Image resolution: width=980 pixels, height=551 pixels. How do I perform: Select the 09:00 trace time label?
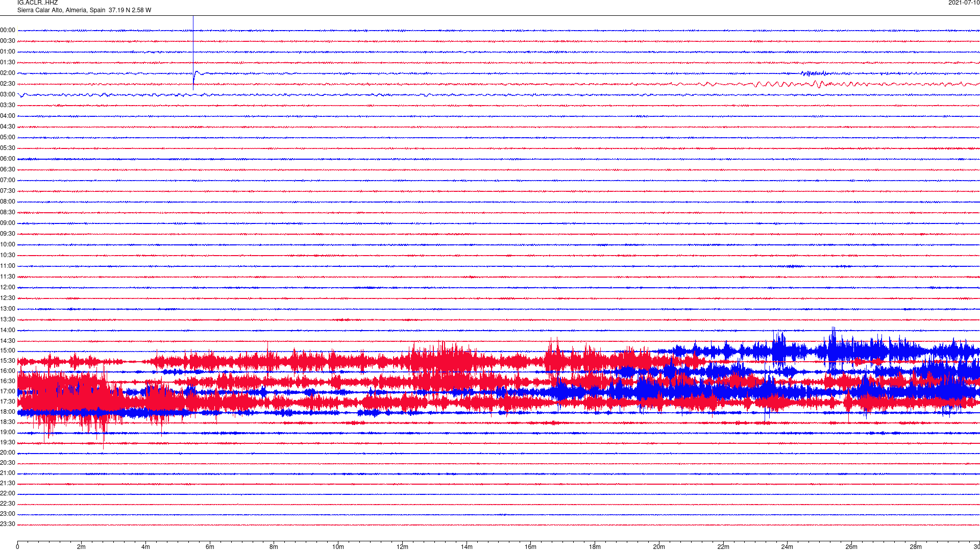8,223
